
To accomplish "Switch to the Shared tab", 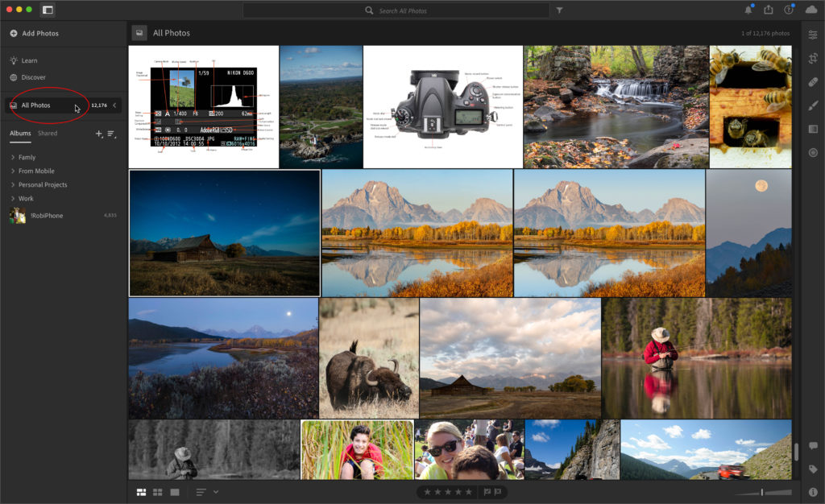I will (48, 134).
